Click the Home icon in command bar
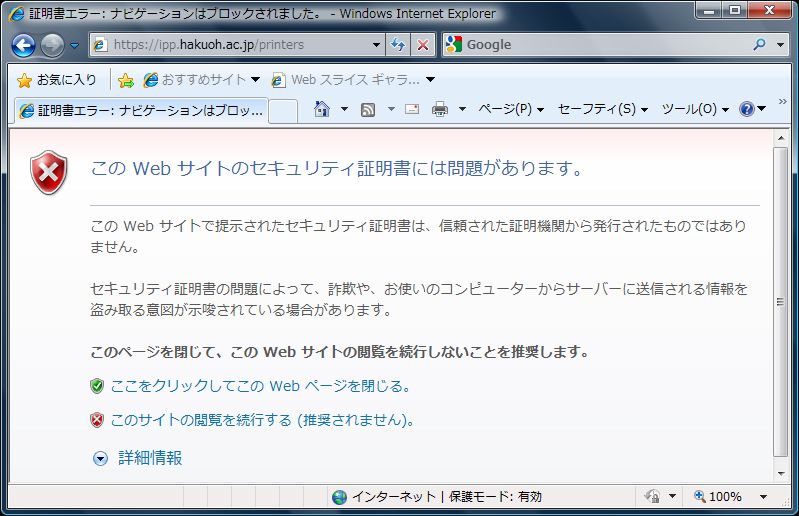The image size is (799, 516). (322, 109)
